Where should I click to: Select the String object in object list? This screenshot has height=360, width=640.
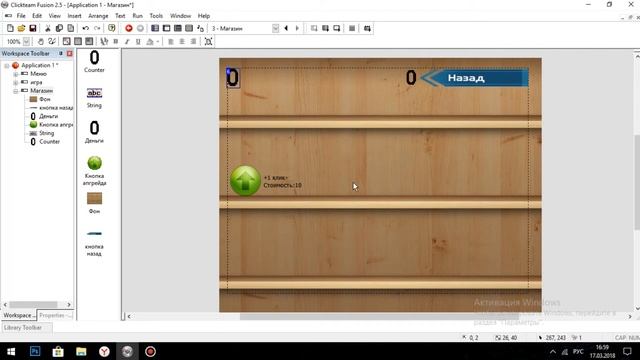pyautogui.click(x=94, y=98)
